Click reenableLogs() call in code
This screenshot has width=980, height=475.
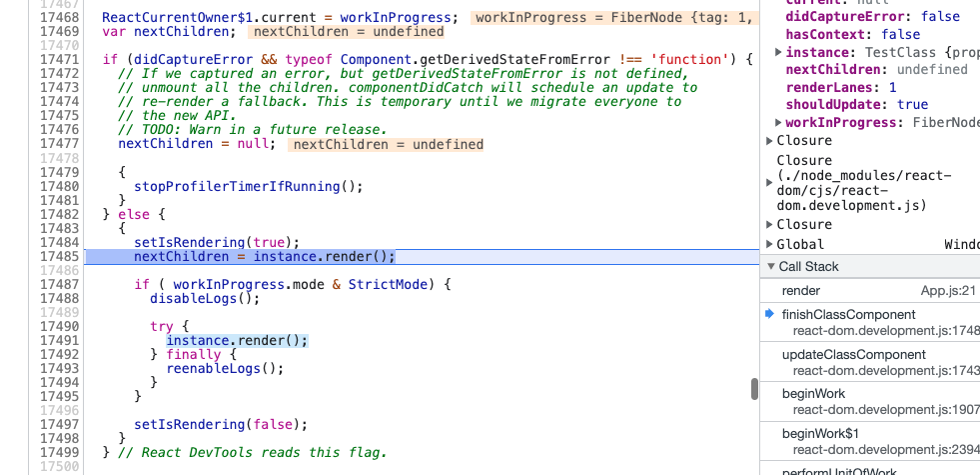pos(225,369)
